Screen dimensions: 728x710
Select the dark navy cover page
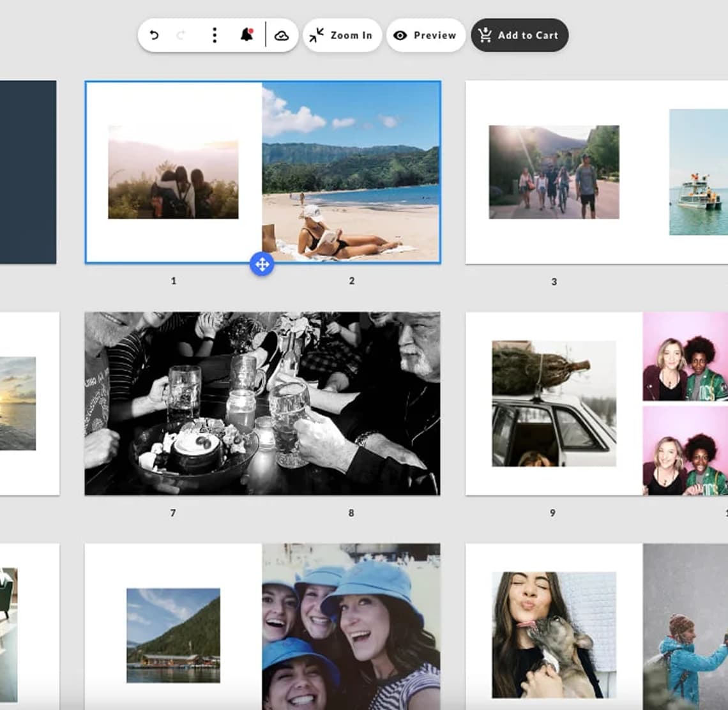[27, 172]
